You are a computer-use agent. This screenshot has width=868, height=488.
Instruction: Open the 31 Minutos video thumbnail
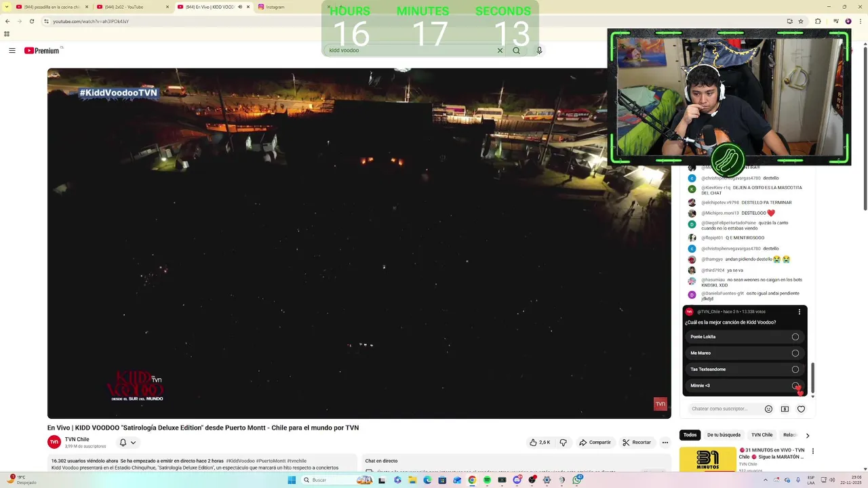click(707, 460)
